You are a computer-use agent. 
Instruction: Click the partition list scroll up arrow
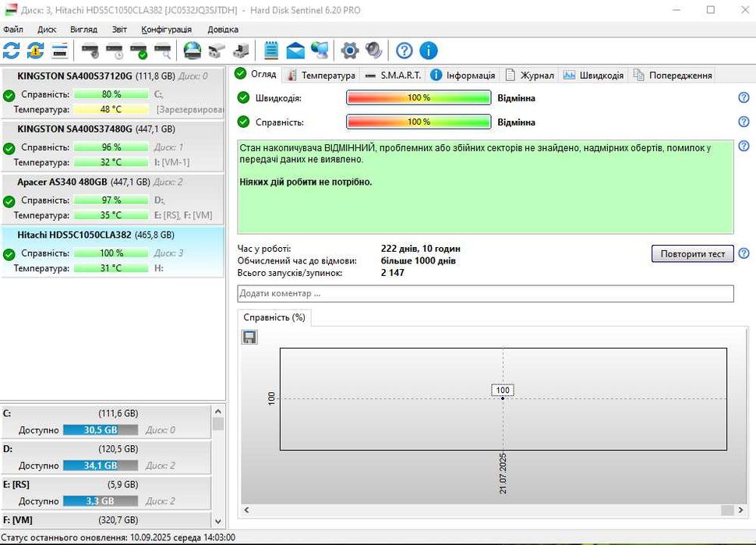pos(218,412)
